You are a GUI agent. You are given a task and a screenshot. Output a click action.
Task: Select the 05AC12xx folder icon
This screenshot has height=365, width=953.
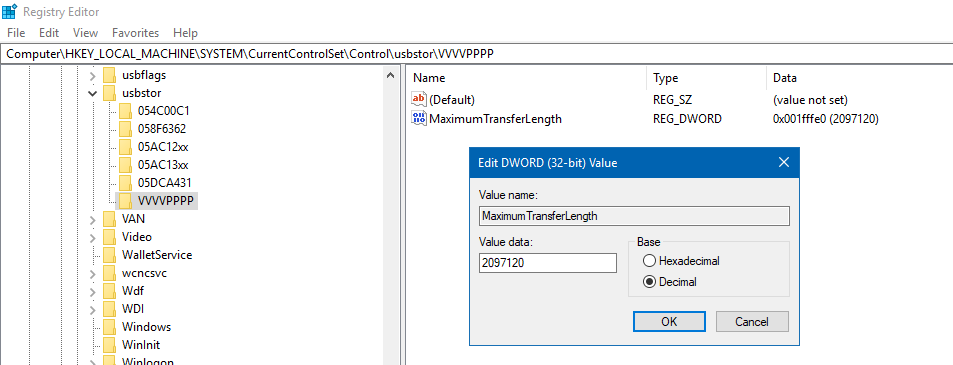(x=125, y=147)
